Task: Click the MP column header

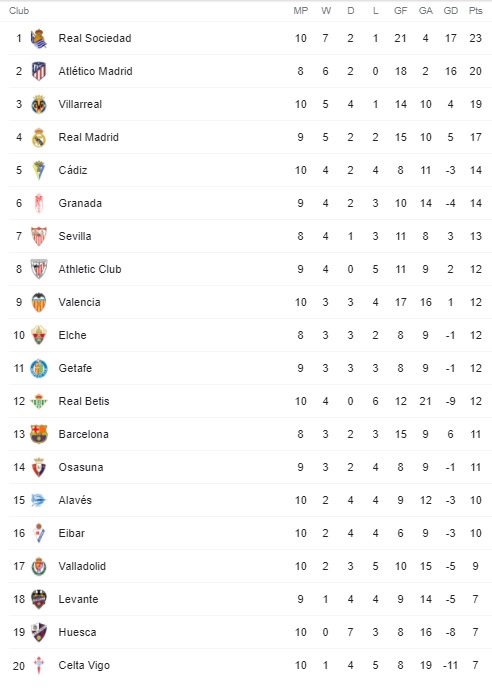Action: [301, 11]
